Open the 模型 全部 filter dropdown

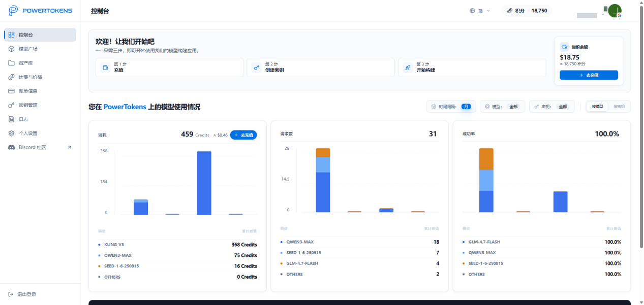[502, 107]
